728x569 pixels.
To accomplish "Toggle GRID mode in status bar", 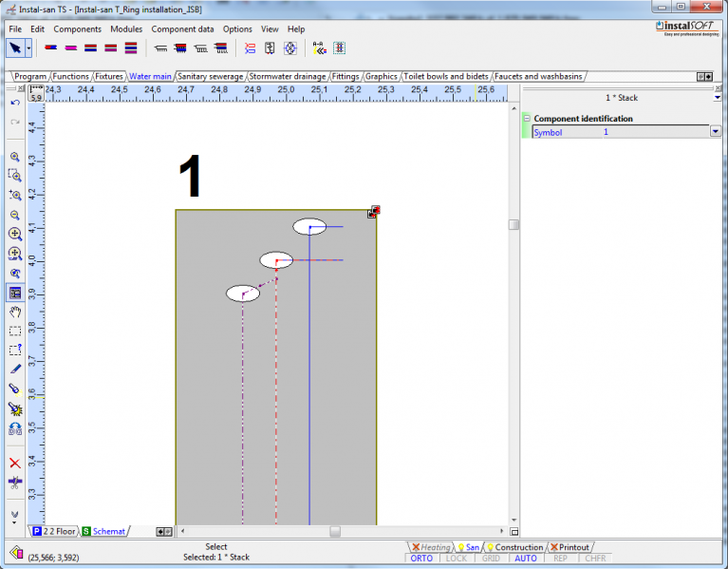I will (x=491, y=559).
